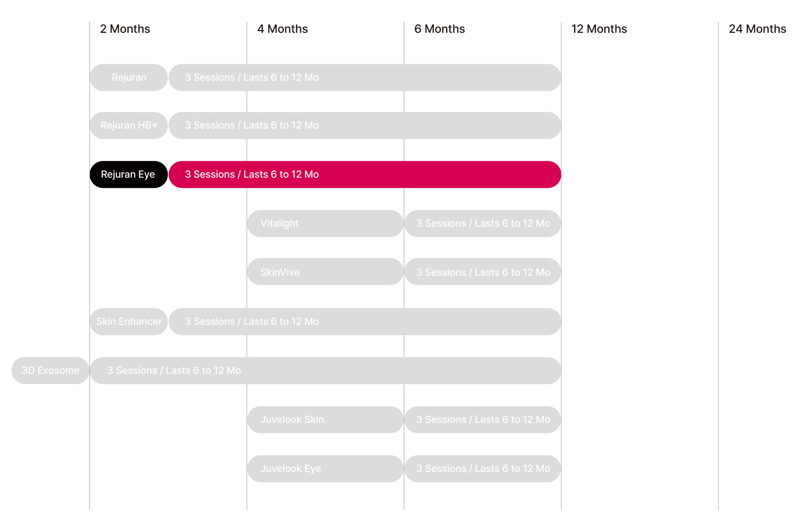Click the Skin Enhancer sessions duration bar

(x=365, y=321)
